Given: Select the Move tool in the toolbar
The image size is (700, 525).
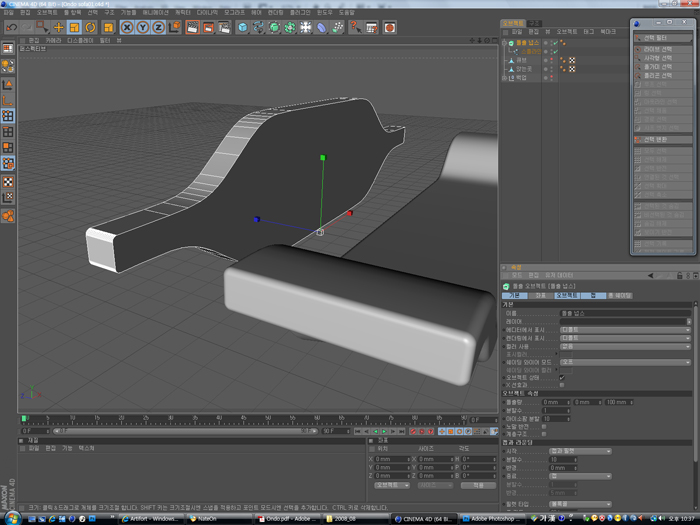Looking at the screenshot, I should click(x=58, y=27).
